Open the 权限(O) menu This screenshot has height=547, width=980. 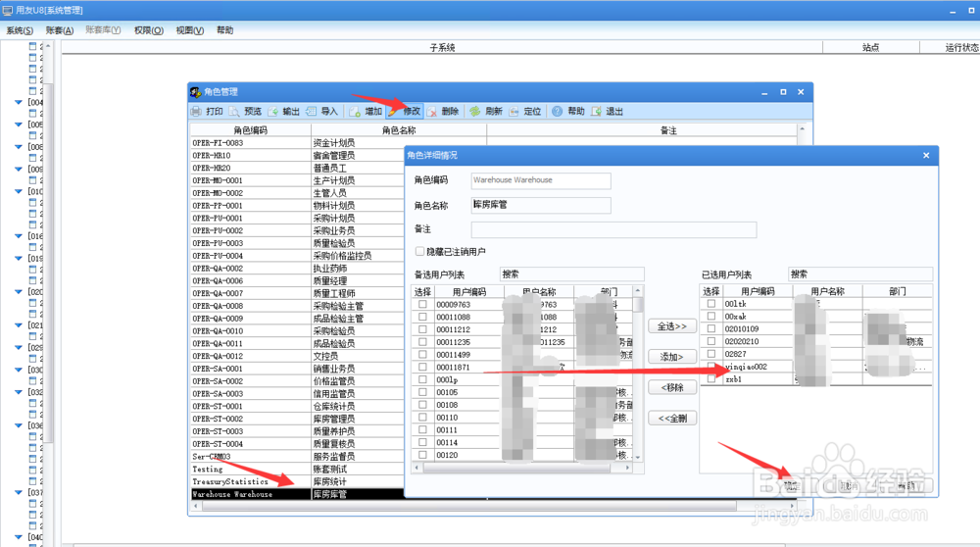pyautogui.click(x=149, y=30)
